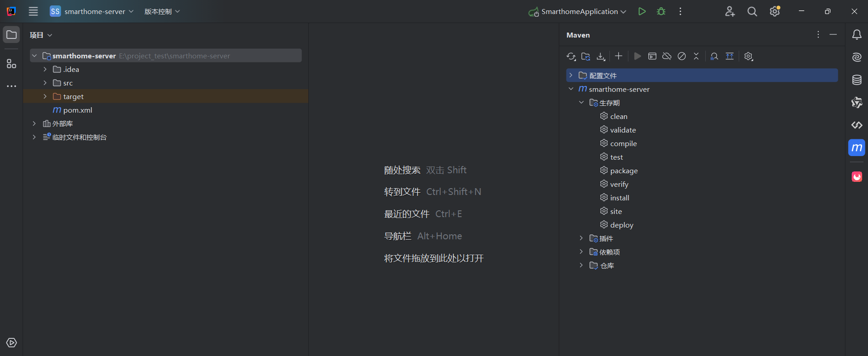Select pom.xml in project tree

coord(72,110)
